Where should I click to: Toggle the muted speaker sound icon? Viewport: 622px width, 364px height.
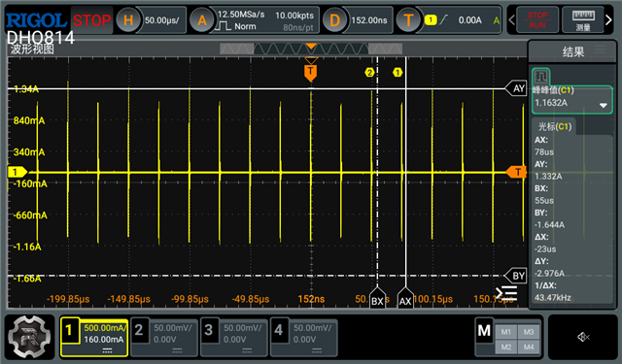click(583, 337)
